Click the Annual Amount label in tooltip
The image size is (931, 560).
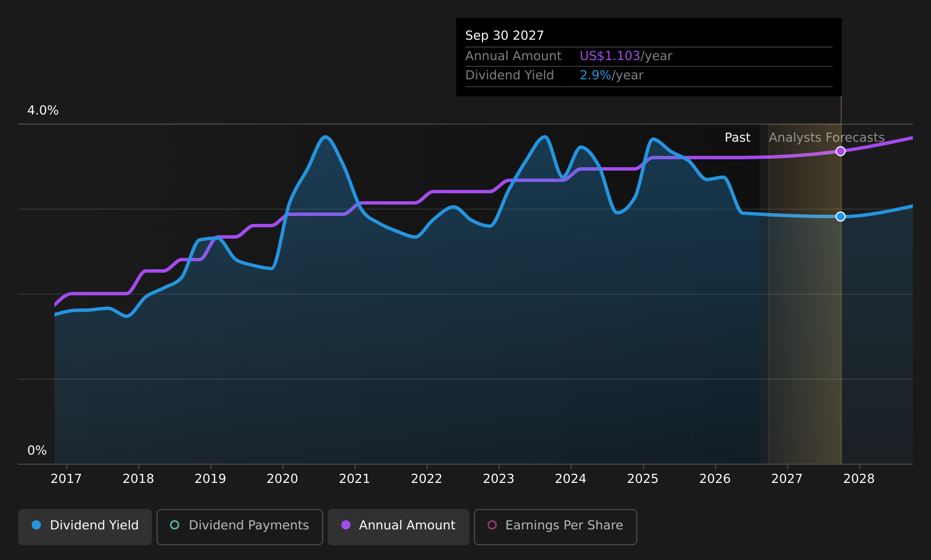513,56
